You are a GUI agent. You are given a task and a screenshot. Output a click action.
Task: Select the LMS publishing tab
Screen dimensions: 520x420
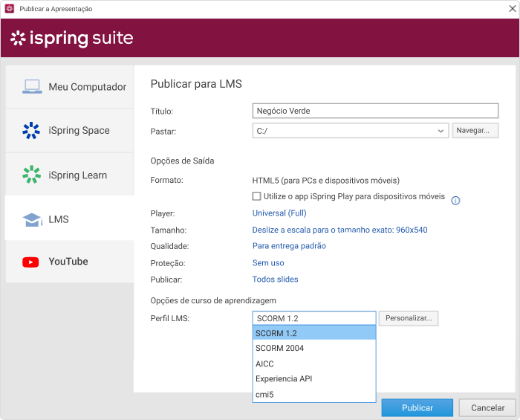(70, 218)
